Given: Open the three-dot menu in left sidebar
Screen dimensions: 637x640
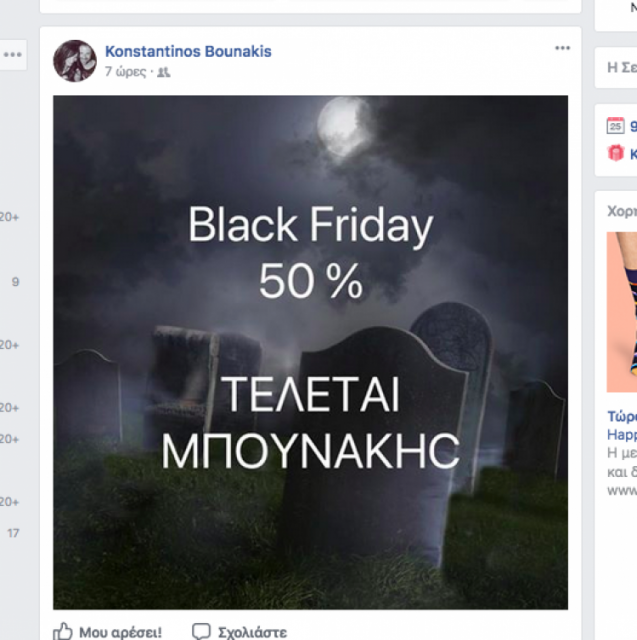Looking at the screenshot, I should coord(13,55).
